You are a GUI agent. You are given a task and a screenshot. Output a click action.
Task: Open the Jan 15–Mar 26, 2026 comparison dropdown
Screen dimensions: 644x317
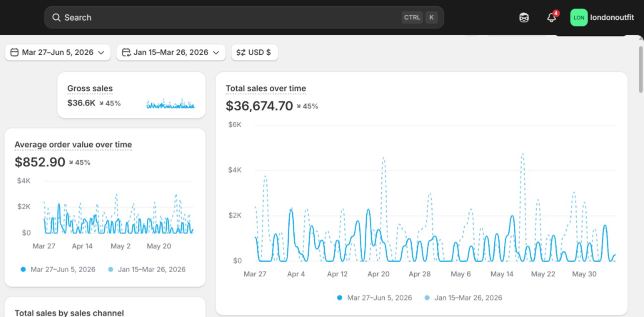[x=171, y=52]
